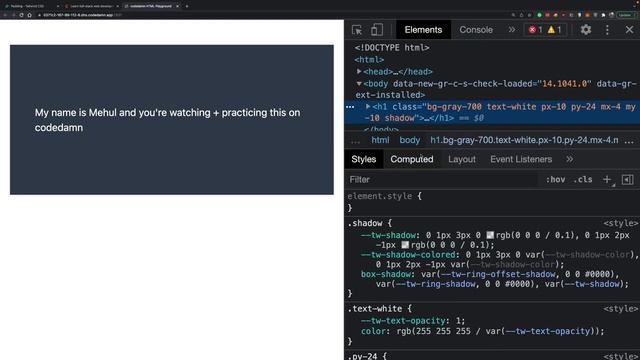Toggle the computed styles sidebar icon
The width and height of the screenshot is (640, 360).
(627, 180)
